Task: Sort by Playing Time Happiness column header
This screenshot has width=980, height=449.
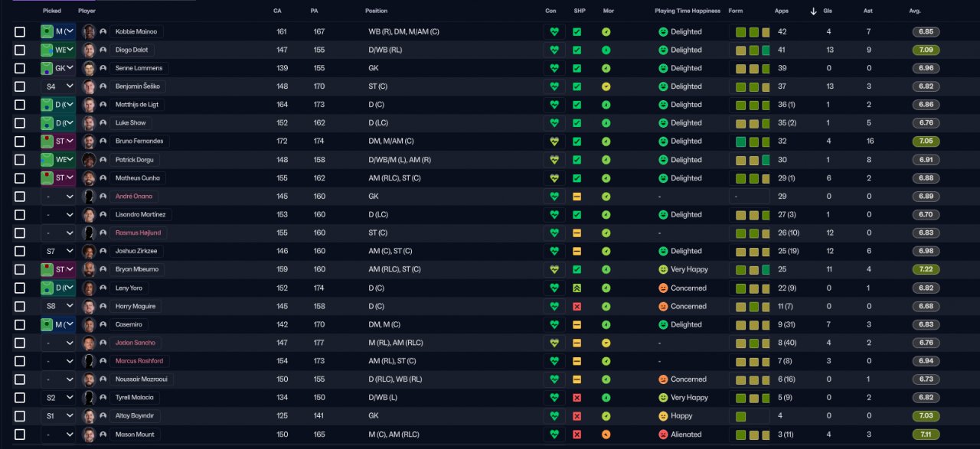Action: click(687, 11)
